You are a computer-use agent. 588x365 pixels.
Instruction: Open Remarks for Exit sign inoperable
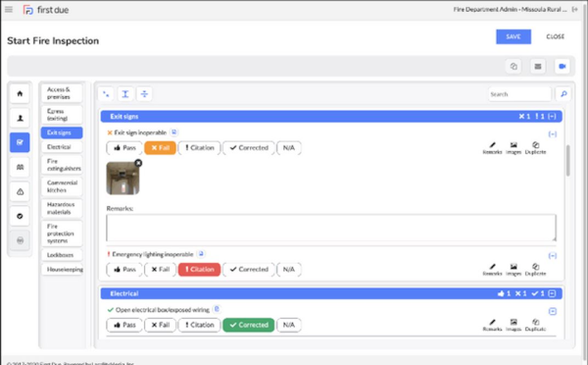[x=492, y=148]
